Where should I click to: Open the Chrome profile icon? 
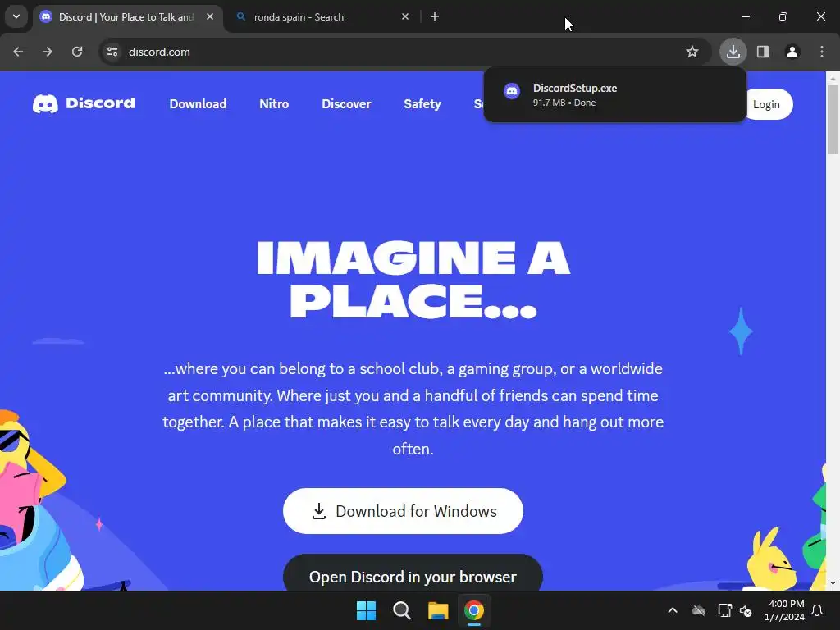tap(792, 52)
